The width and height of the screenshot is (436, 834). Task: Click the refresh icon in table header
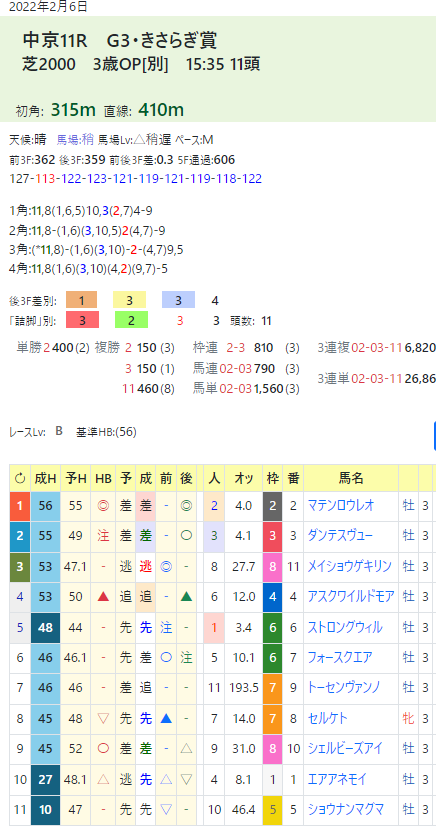pos(20,478)
